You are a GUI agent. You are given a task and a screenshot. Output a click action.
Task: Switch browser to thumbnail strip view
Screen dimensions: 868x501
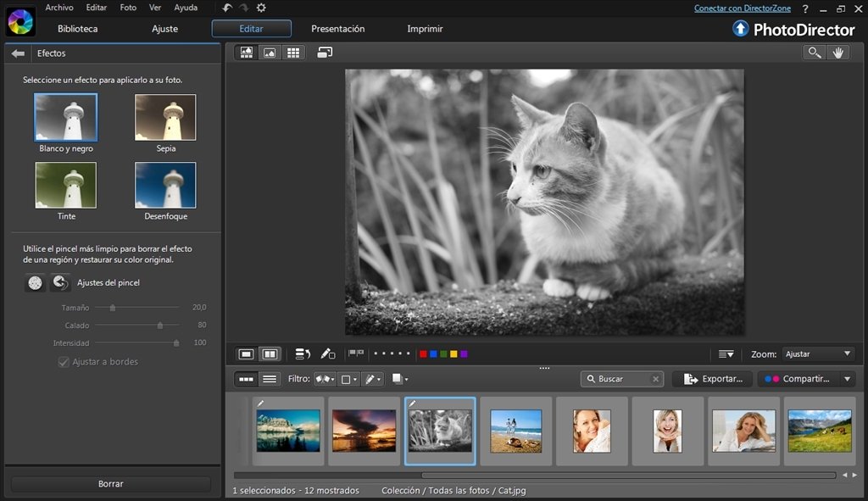[x=247, y=379]
